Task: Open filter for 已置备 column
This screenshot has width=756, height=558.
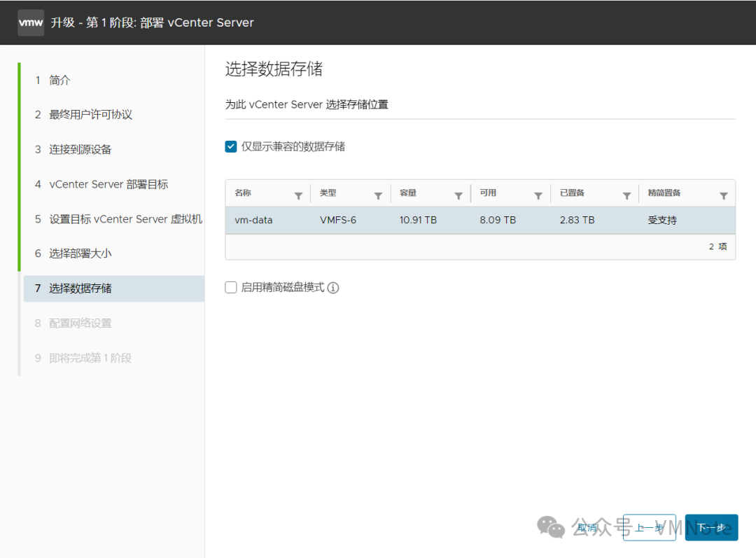Action: (x=626, y=195)
